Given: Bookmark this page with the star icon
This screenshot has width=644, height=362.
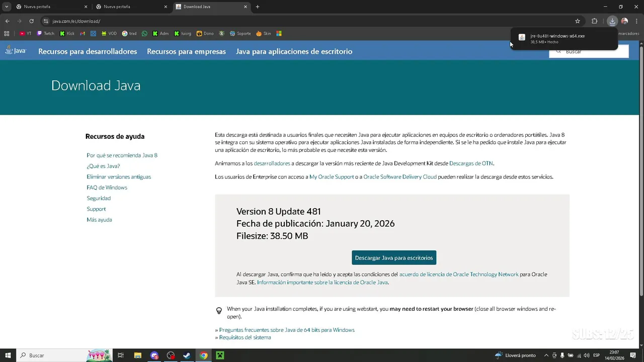Looking at the screenshot, I should (578, 21).
